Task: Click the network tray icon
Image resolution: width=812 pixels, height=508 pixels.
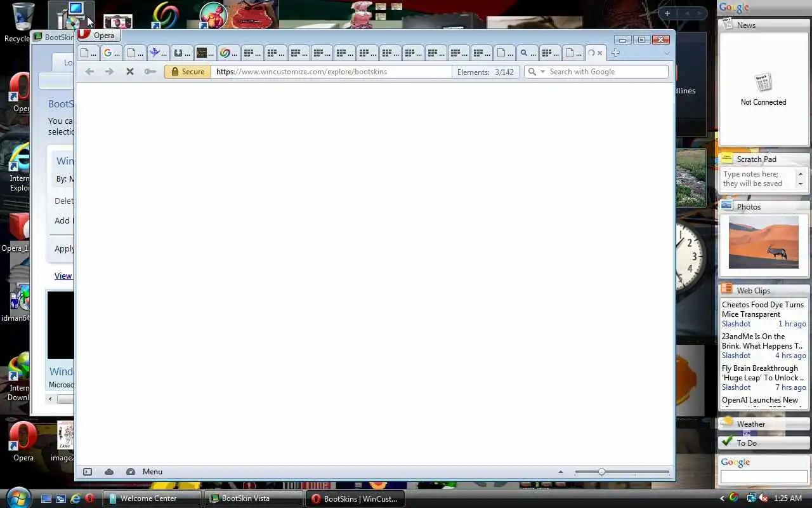Action: coord(752,498)
